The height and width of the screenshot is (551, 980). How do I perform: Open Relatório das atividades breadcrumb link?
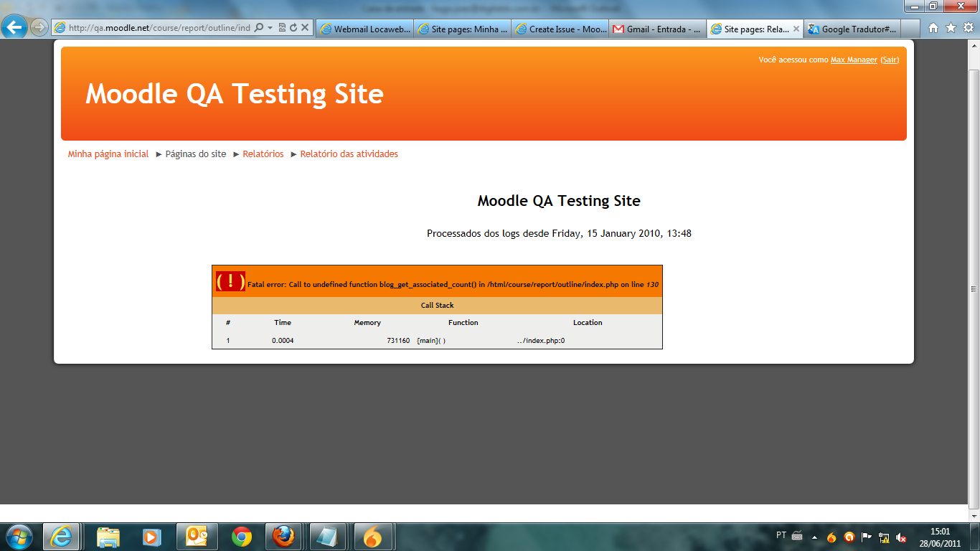tap(349, 154)
